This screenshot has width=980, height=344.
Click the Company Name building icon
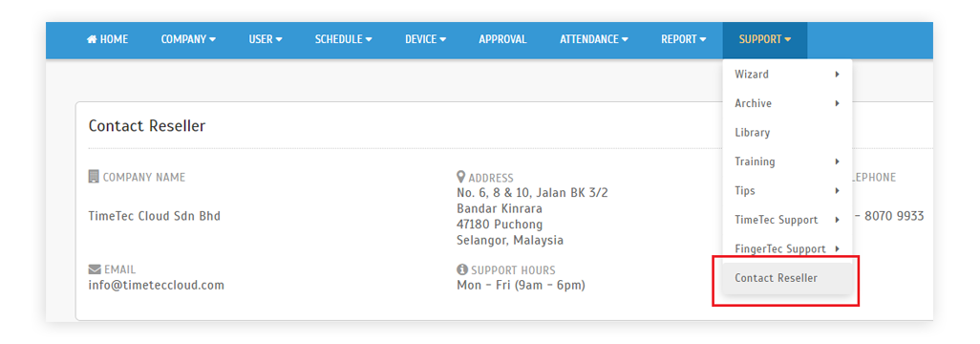click(94, 177)
